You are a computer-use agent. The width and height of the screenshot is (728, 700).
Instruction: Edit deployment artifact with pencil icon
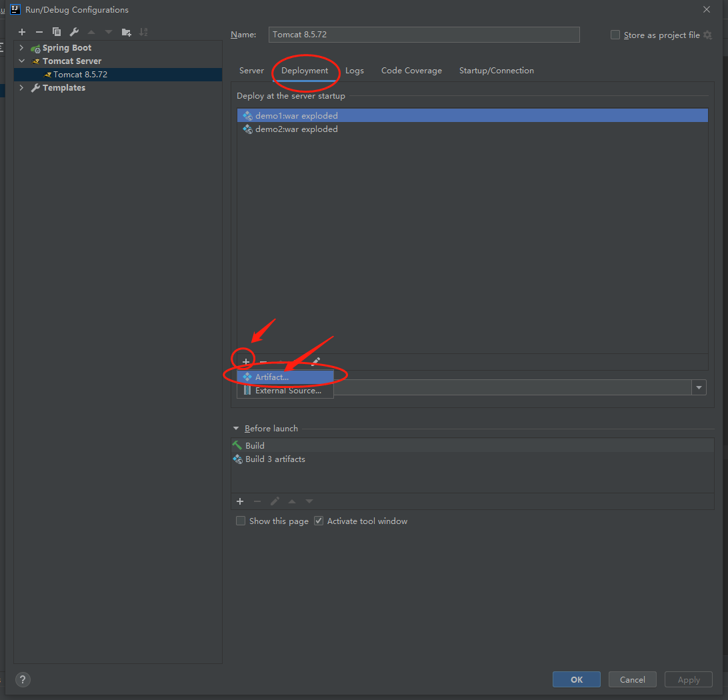pyautogui.click(x=316, y=361)
